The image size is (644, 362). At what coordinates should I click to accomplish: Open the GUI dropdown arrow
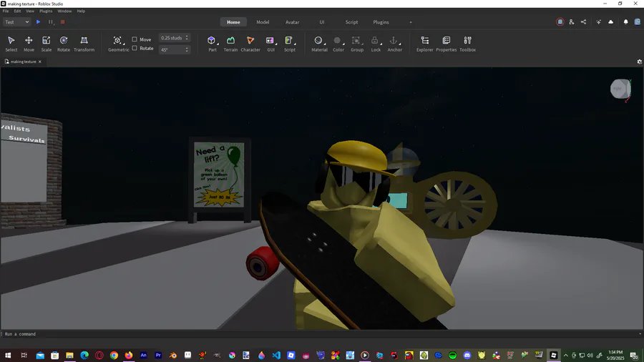click(276, 44)
